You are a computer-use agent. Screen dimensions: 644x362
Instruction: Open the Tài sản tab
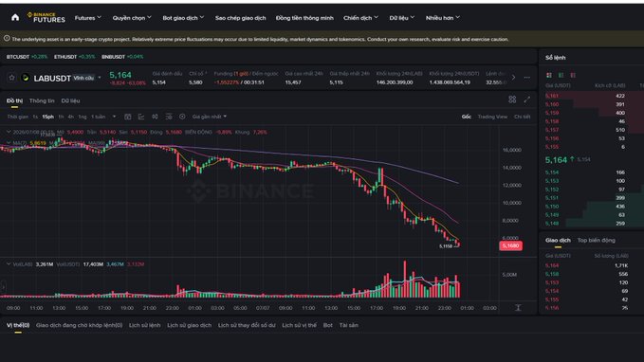(x=348, y=325)
